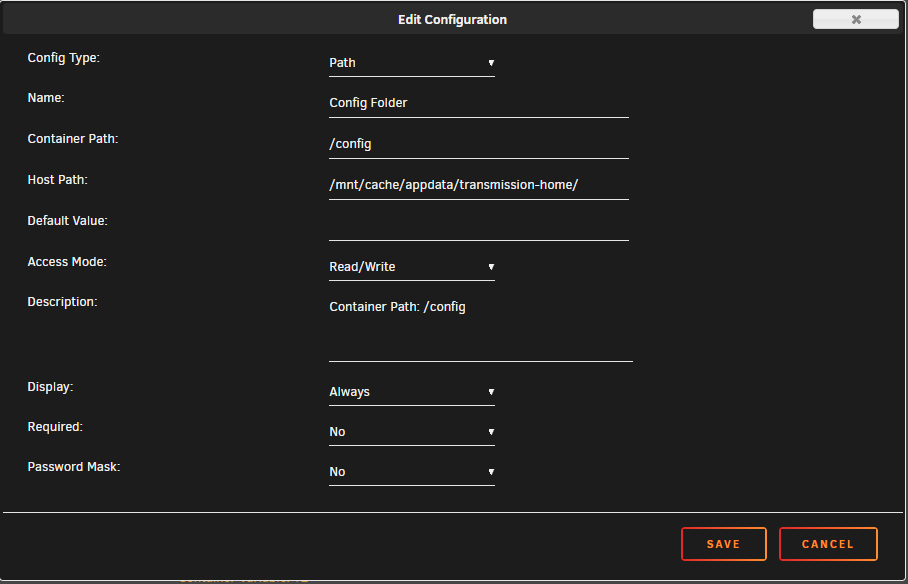The width and height of the screenshot is (908, 584).
Task: Close the Edit Configuration dialog with X
Action: 855,19
